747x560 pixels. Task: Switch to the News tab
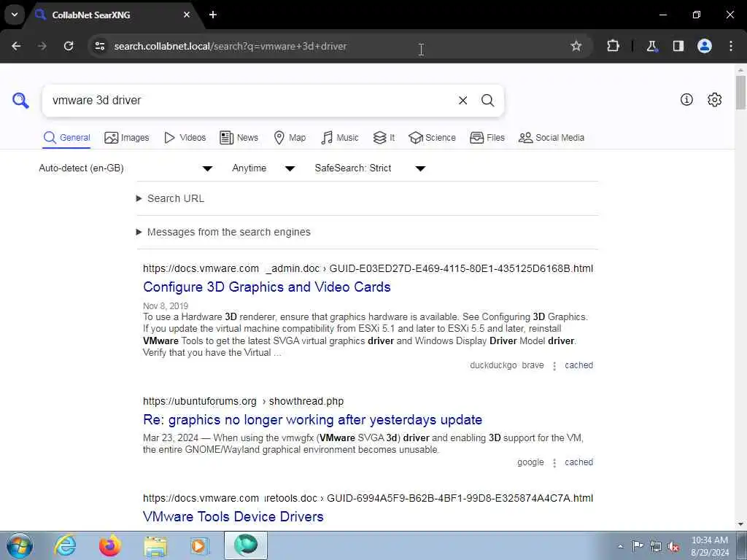[x=239, y=138]
